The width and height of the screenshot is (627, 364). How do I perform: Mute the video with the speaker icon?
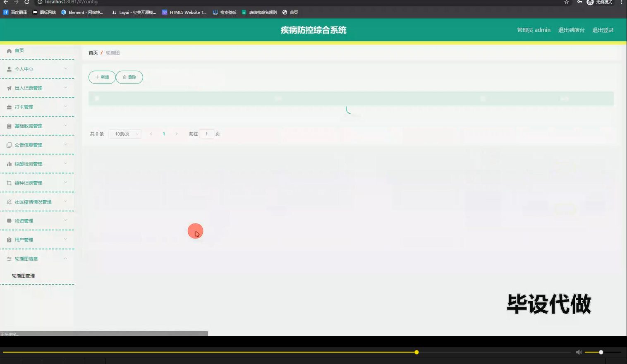point(579,352)
